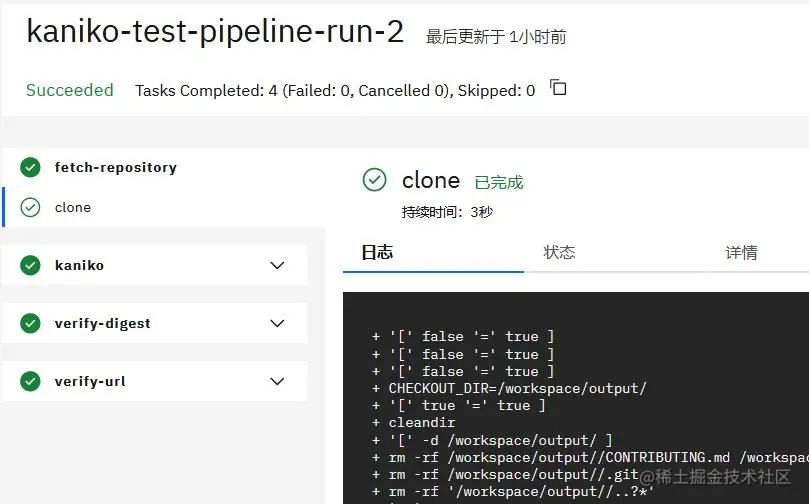Viewport: 809px width, 504px height.
Task: Click the Succeeded status text
Action: [x=70, y=90]
